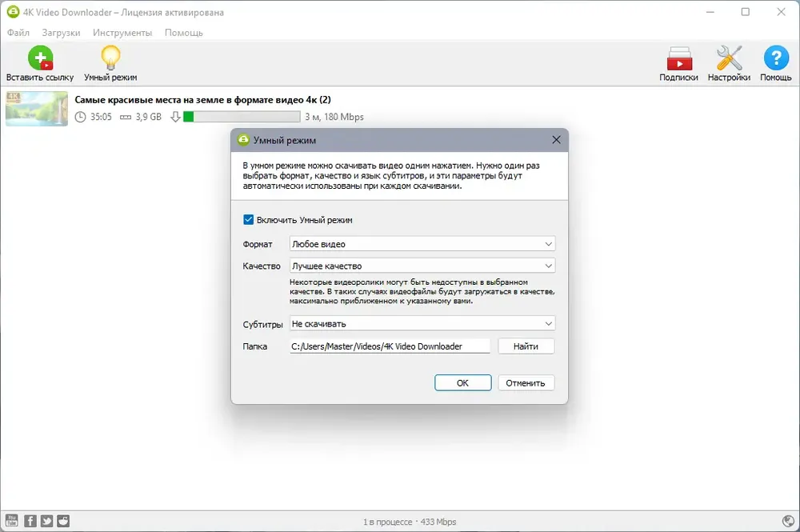Close the Умный режим dialog
Viewport: 800px width, 532px height.
tap(556, 140)
